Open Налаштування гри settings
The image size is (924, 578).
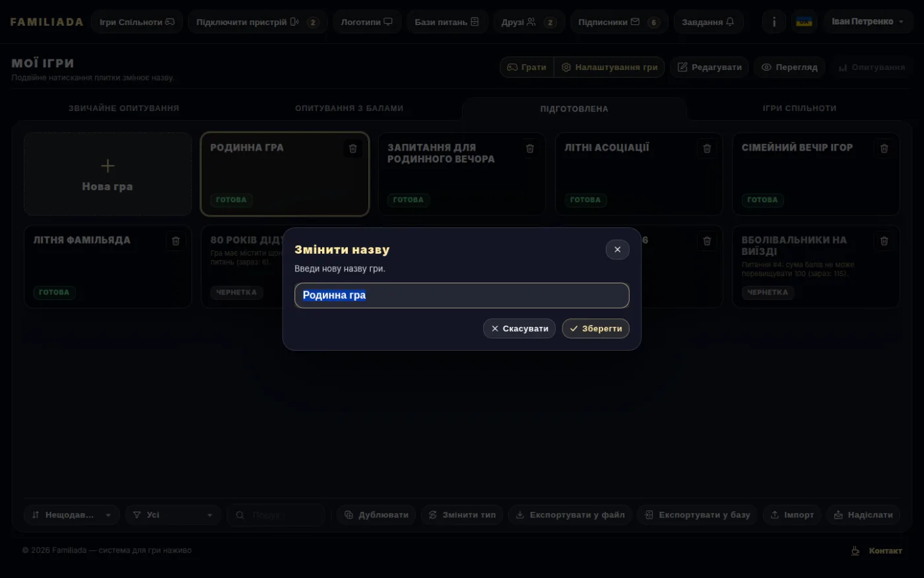pyautogui.click(x=609, y=67)
